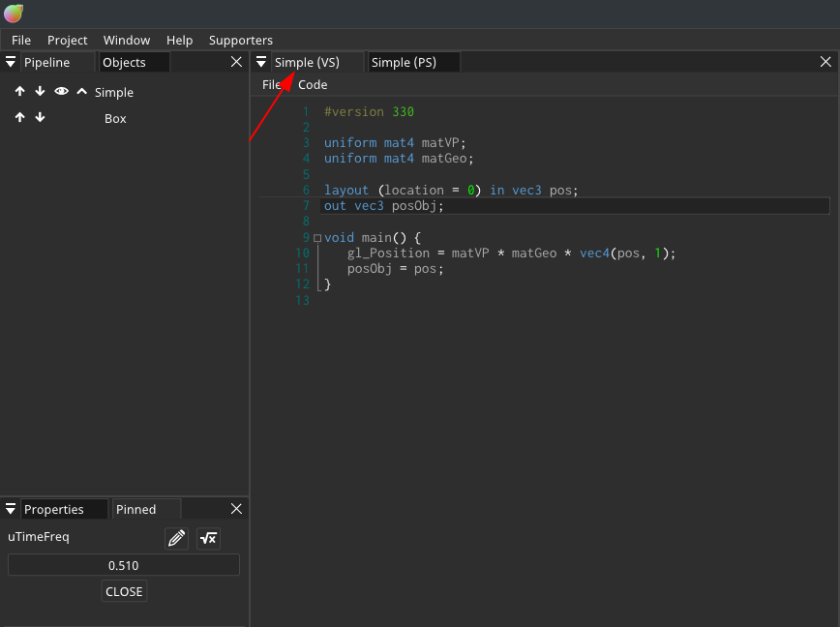Collapse the Simple pass with the caret
Image resolution: width=840 pixels, height=627 pixels.
[81, 92]
